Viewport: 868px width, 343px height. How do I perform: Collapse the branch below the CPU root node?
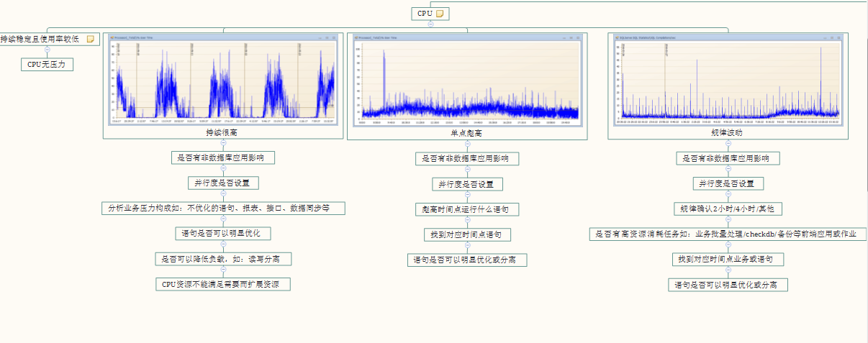coord(430,24)
